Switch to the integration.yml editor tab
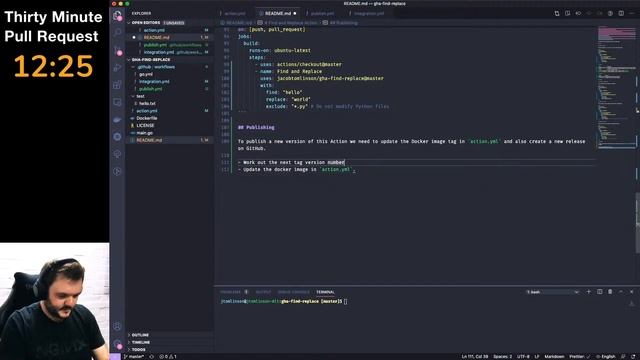This screenshot has height=360, width=640. pyautogui.click(x=369, y=13)
